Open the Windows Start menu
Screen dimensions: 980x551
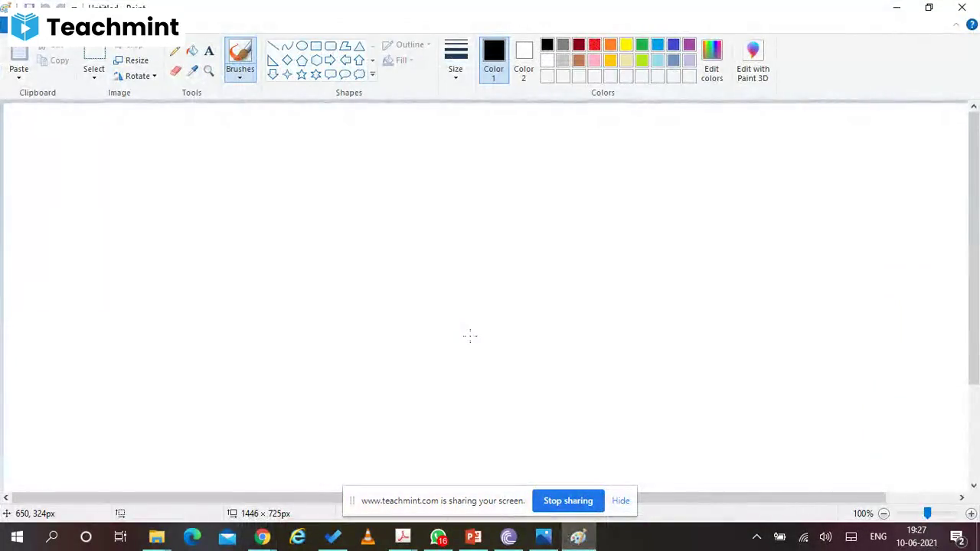[17, 536]
